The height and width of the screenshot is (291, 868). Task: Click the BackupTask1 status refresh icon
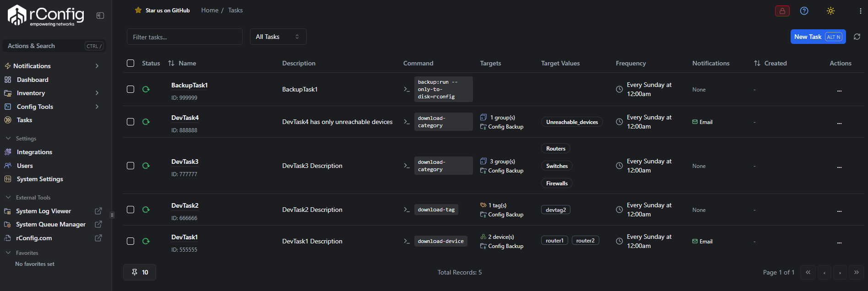(x=146, y=89)
